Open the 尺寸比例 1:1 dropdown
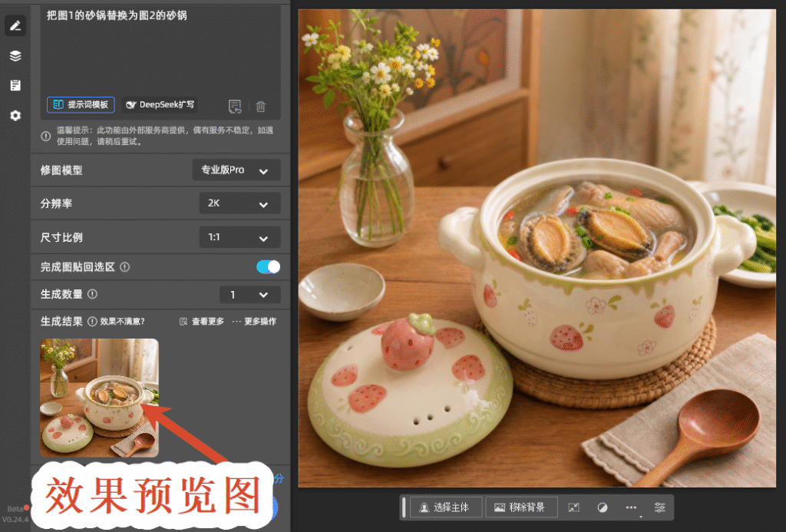Viewport: 786px width, 532px height. click(239, 236)
